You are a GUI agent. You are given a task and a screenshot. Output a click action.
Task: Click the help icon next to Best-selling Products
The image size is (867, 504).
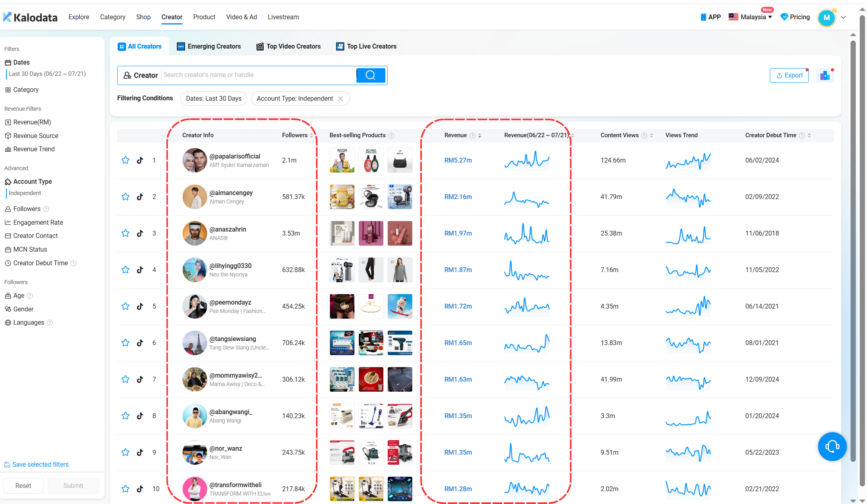pos(391,136)
